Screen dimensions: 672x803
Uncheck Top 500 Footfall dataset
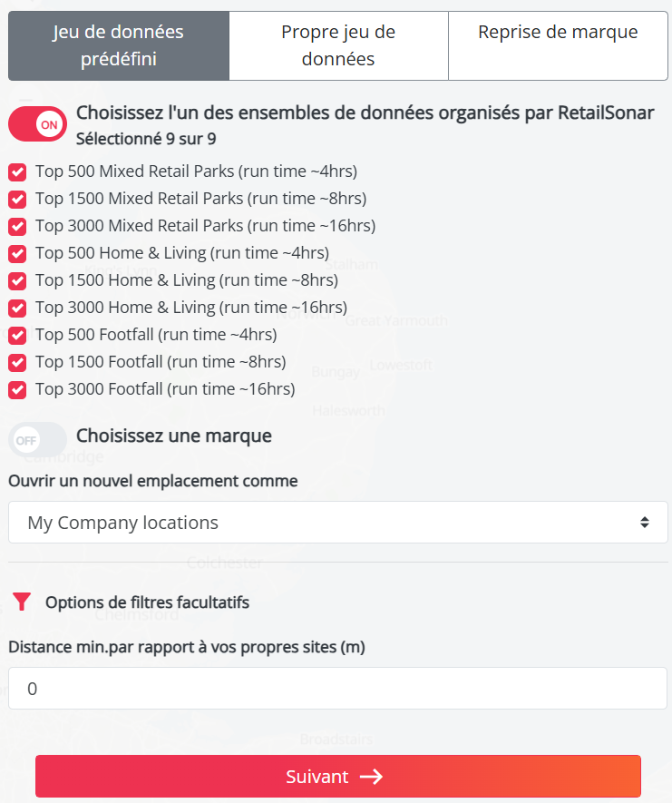tap(17, 335)
